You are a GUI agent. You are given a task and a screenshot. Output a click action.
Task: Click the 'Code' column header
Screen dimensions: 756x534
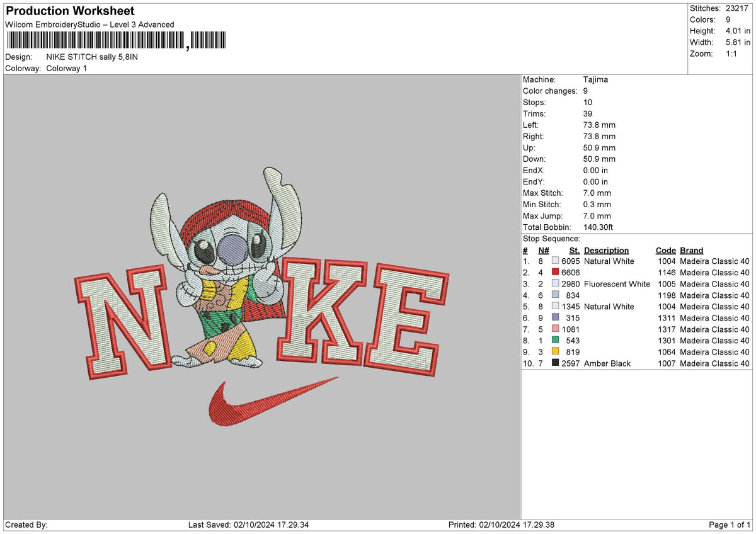pos(665,251)
